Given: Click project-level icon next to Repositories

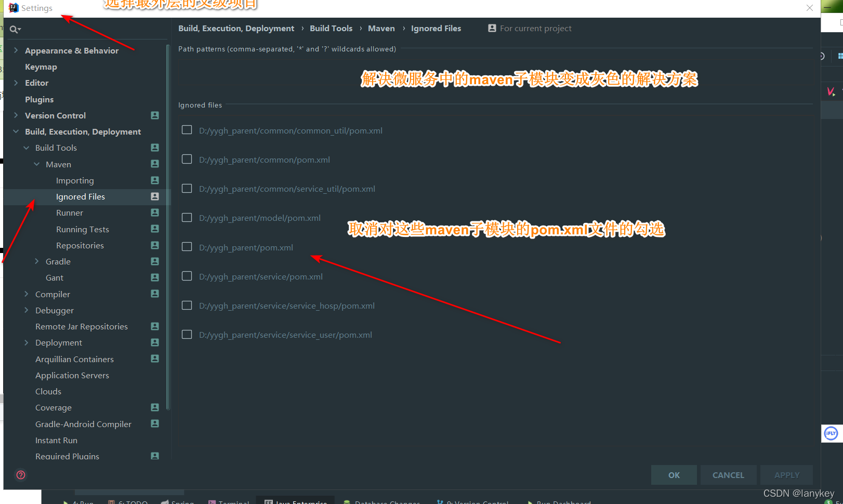Looking at the screenshot, I should click(155, 245).
